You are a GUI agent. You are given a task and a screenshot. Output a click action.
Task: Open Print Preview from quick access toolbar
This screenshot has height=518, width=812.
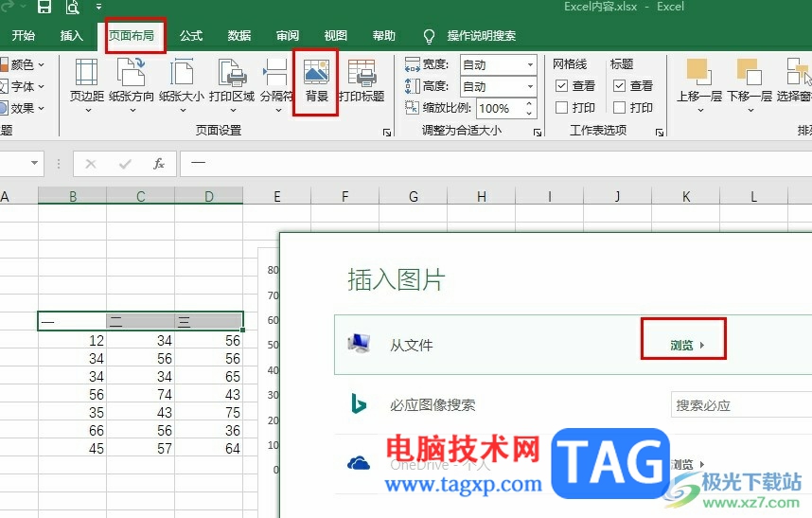tap(73, 7)
